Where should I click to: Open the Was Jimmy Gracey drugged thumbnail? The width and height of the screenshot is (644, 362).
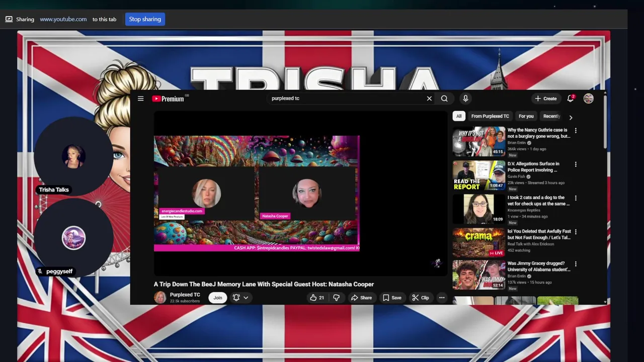click(478, 275)
